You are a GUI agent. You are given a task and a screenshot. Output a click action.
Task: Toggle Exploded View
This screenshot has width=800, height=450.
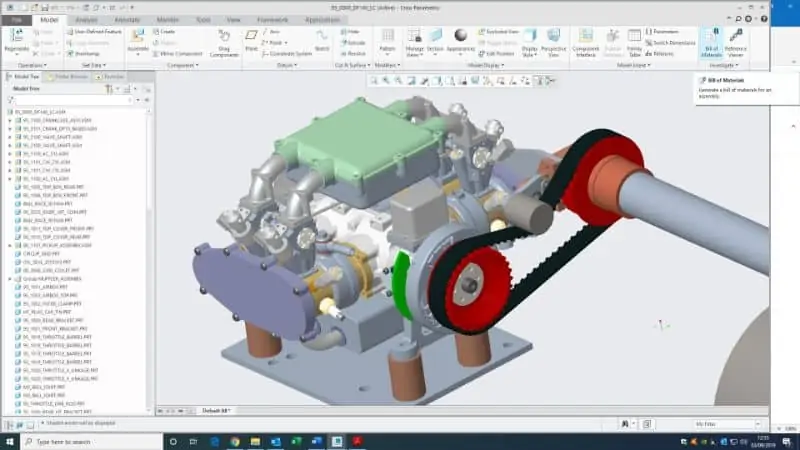tap(498, 32)
